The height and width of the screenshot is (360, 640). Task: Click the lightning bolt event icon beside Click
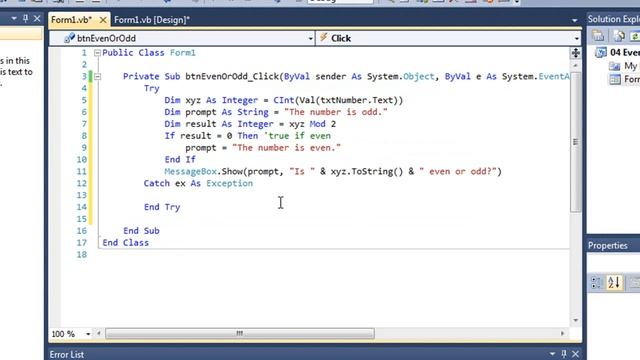pos(324,38)
